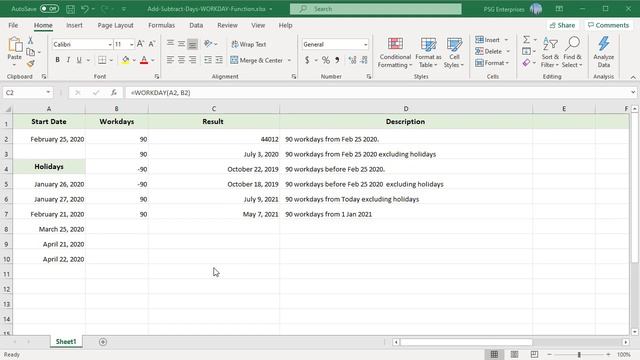
Task: Expand Conditional Formatting menu
Action: pos(395,52)
